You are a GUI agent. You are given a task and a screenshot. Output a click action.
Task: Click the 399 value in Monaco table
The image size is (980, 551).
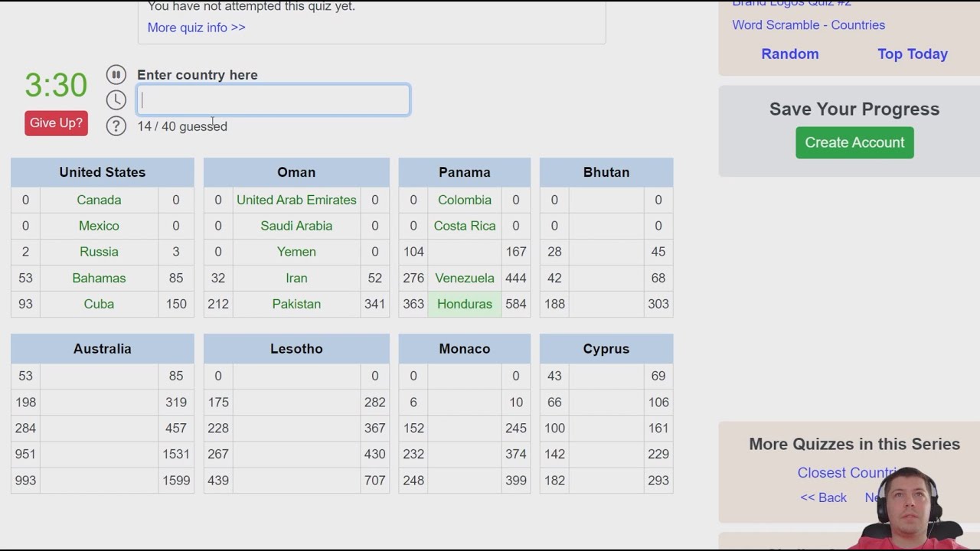(516, 480)
